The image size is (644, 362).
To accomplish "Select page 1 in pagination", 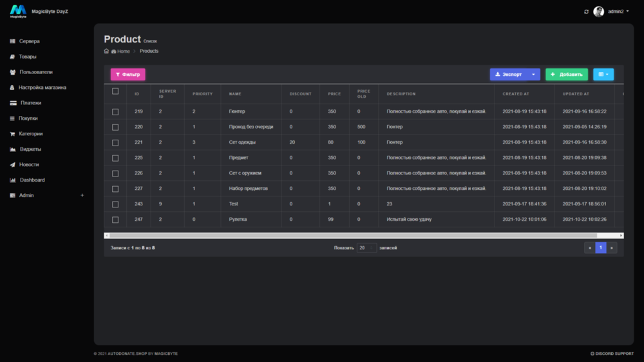I will coord(600,248).
